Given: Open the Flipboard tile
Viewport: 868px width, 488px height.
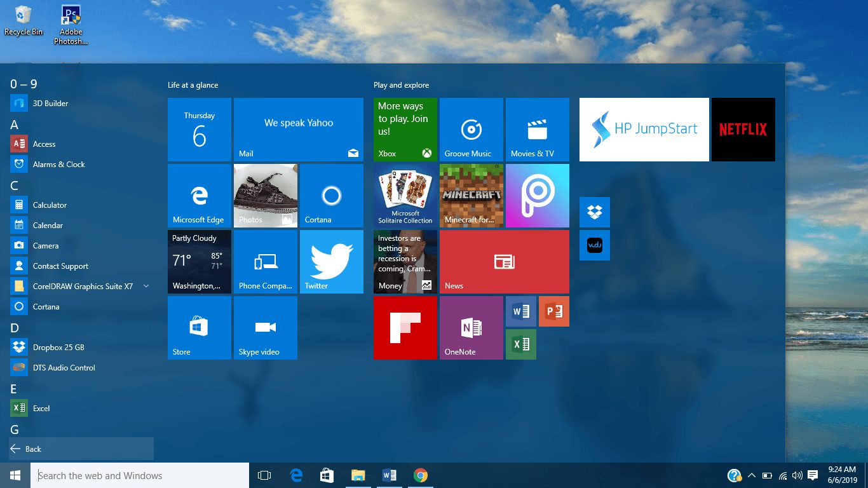Looking at the screenshot, I should click(x=405, y=328).
